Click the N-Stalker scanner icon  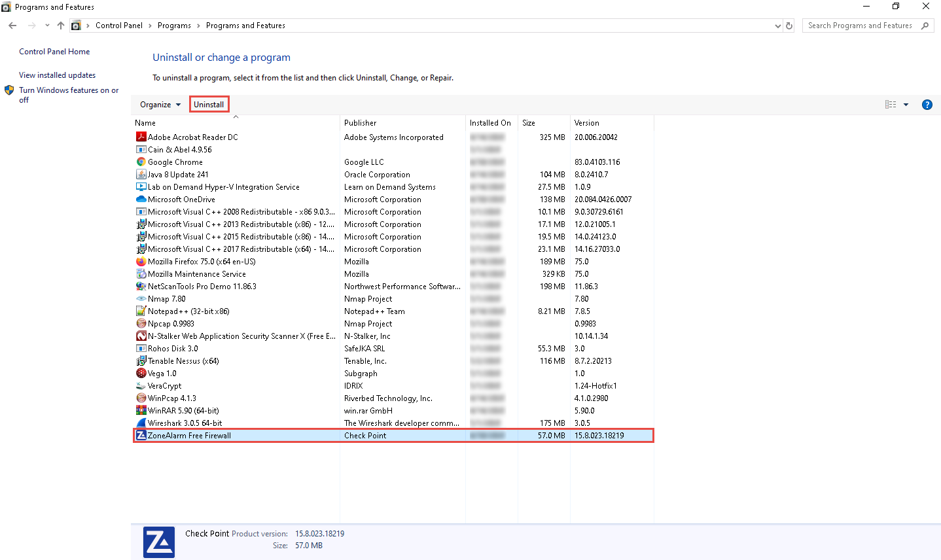tap(141, 336)
